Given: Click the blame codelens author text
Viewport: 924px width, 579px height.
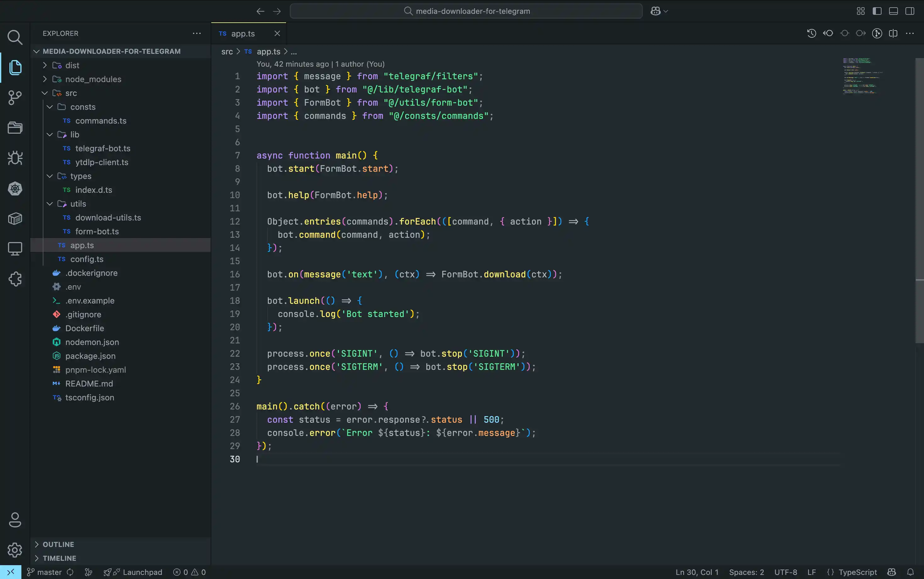Looking at the screenshot, I should tap(320, 64).
